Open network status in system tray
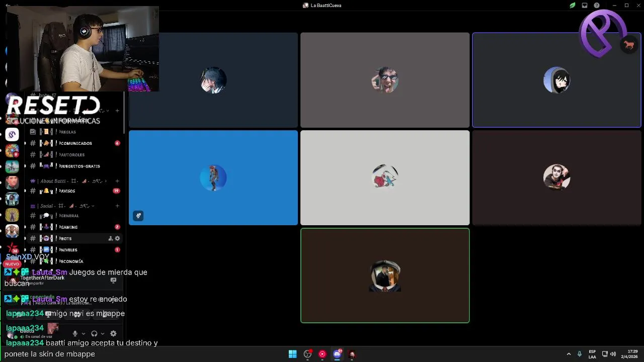644x362 pixels. tap(605, 354)
